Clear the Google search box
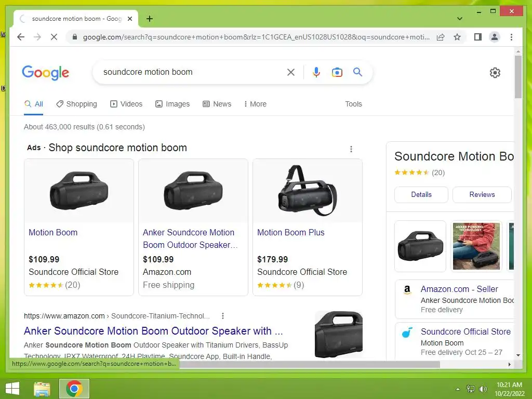532x399 pixels. pos(291,72)
